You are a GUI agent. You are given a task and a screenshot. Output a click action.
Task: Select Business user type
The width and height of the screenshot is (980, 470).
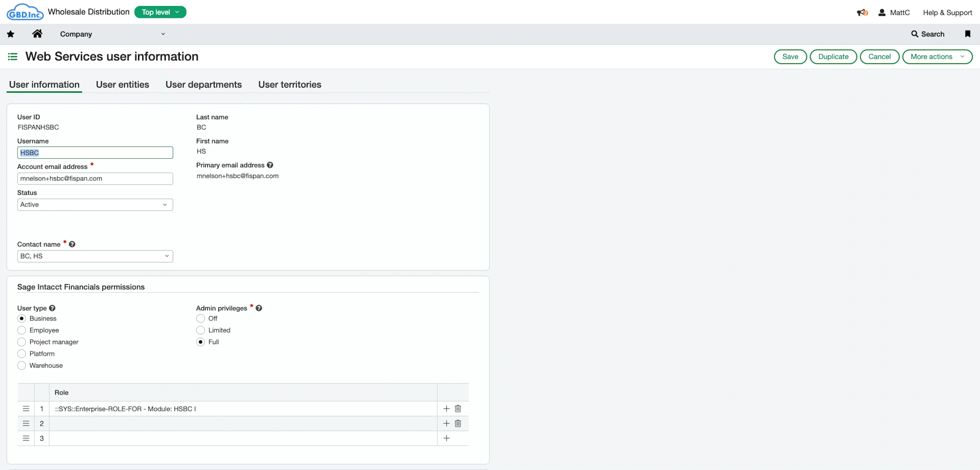pos(22,319)
